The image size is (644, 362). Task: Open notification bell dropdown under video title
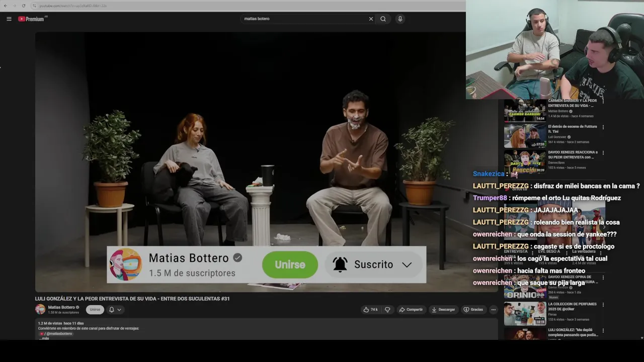coord(115,310)
